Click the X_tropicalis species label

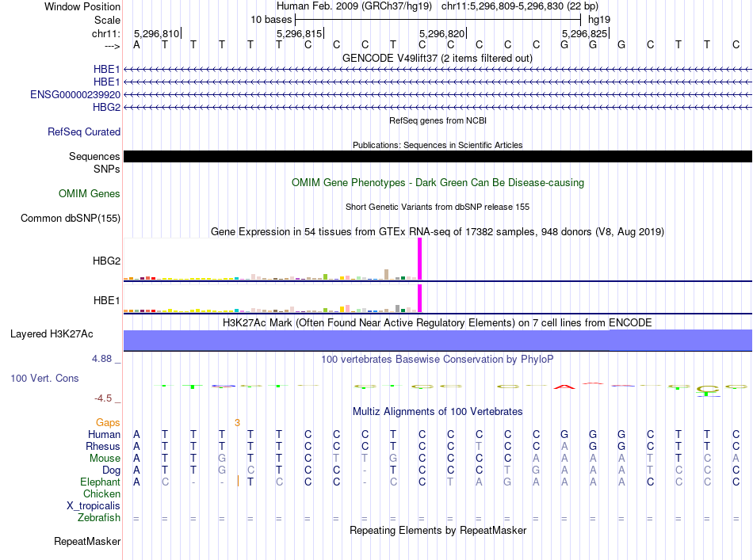[x=94, y=506]
